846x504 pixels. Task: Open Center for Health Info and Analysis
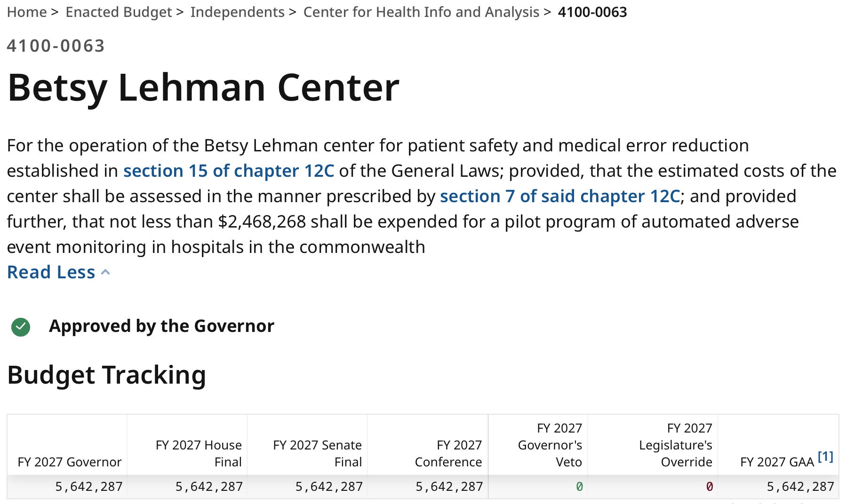pyautogui.click(x=421, y=12)
